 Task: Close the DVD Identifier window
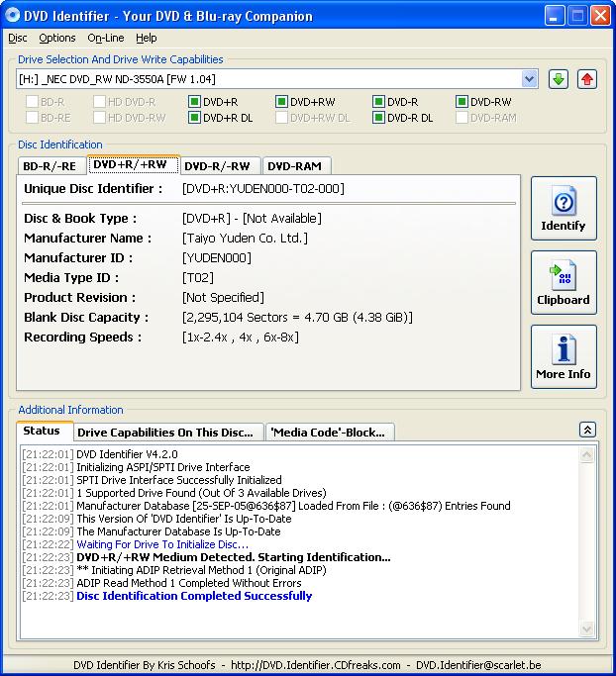[x=600, y=16]
